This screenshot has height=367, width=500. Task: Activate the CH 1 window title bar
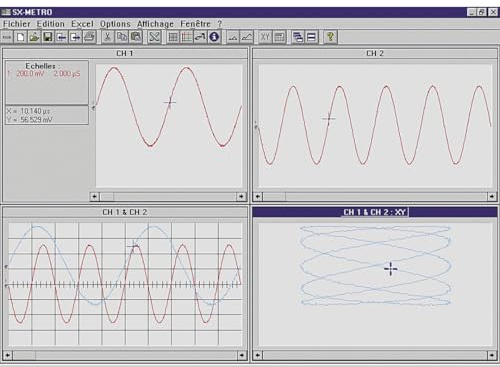(x=125, y=53)
